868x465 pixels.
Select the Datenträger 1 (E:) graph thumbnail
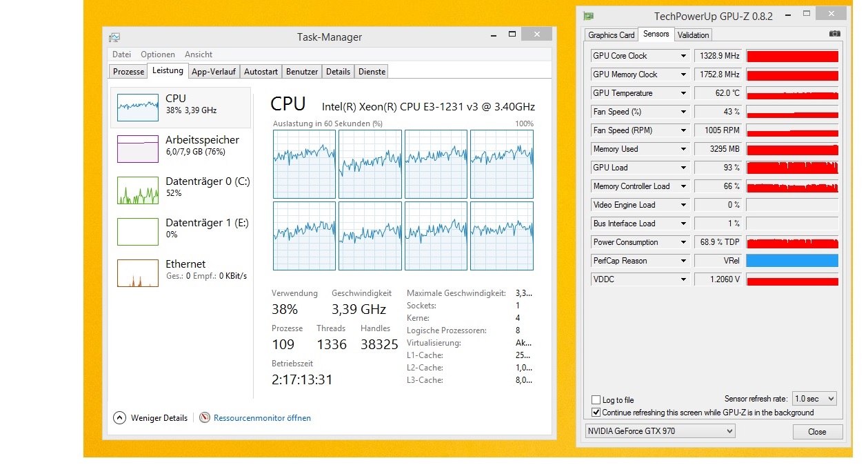coord(137,232)
